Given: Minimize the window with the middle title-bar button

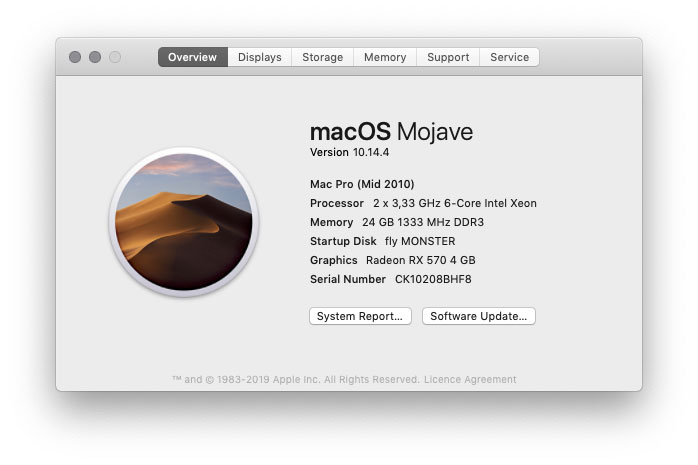Looking at the screenshot, I should tap(95, 57).
